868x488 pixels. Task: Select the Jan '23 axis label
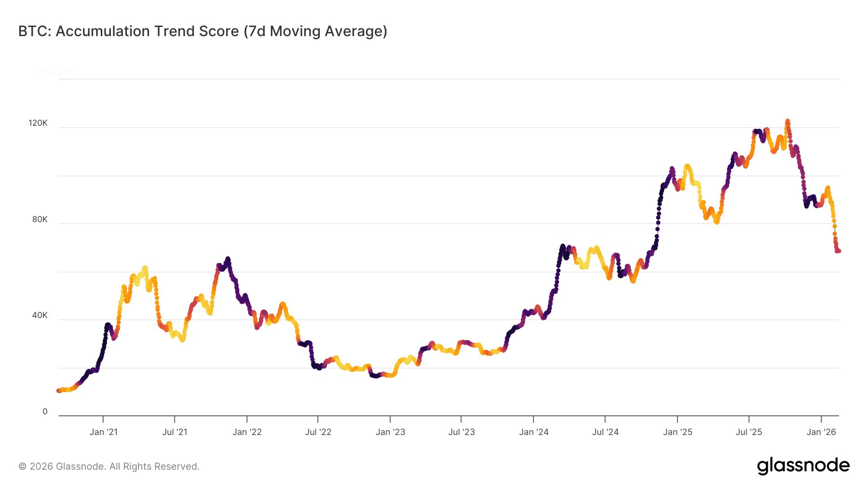391,432
